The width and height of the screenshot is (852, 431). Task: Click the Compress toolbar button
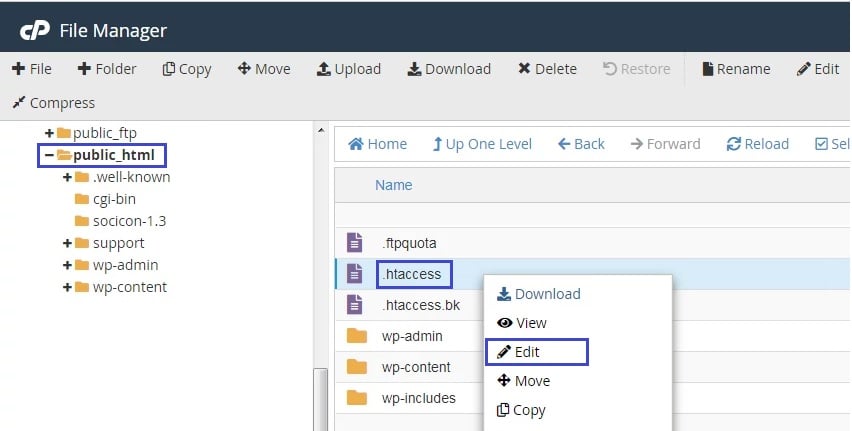point(54,103)
